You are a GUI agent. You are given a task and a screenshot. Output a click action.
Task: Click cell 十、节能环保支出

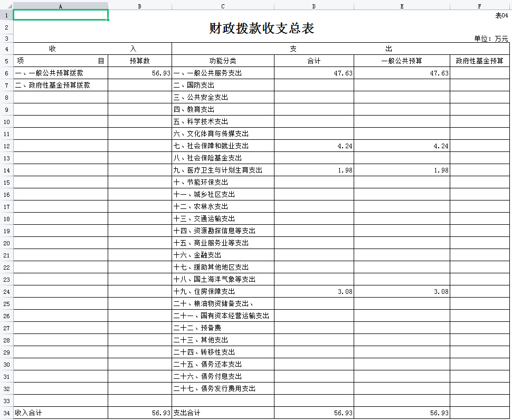[223, 182]
